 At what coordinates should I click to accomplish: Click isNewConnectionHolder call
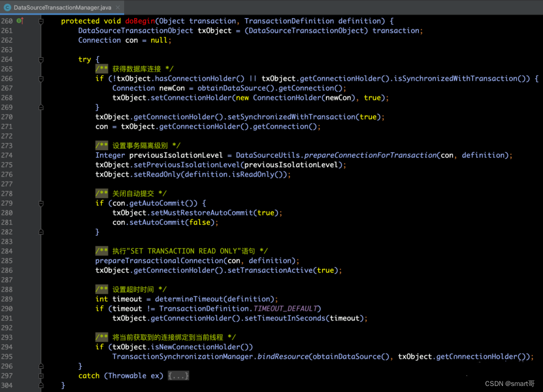[198, 347]
